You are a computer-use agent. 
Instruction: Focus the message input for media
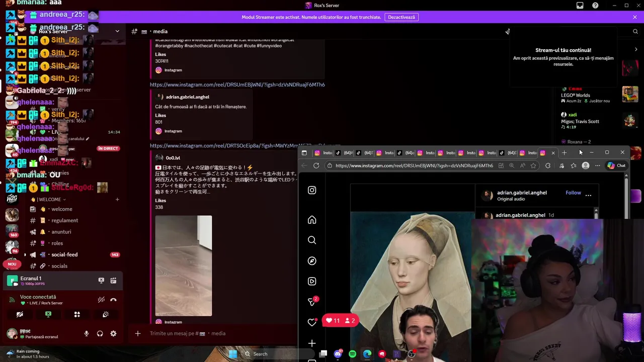tap(221, 333)
